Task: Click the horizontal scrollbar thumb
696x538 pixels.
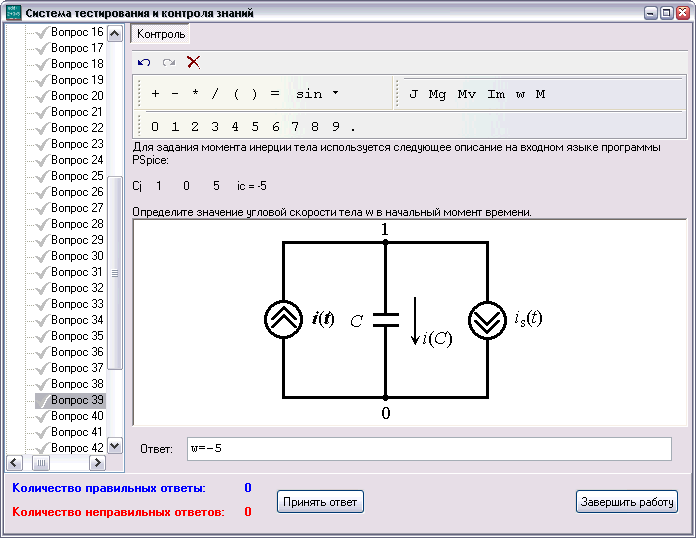Action: (x=41, y=463)
